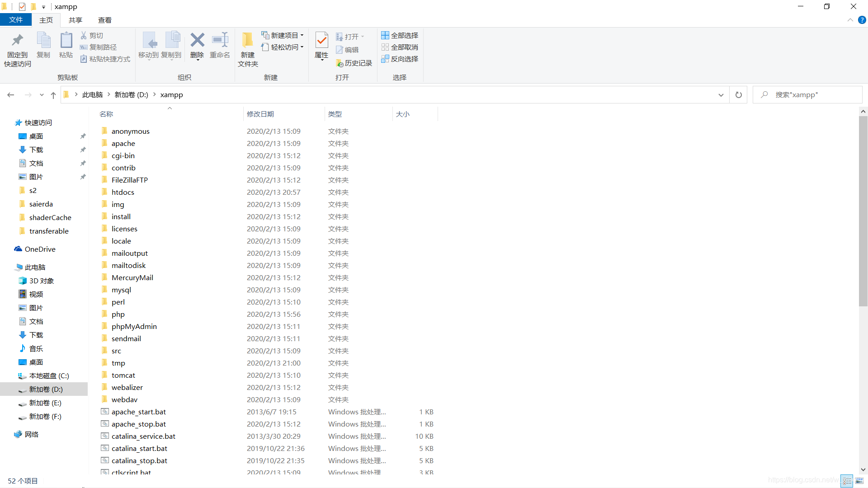Click the Edit item in Open group
The height and width of the screenshot is (488, 868).
pyautogui.click(x=347, y=50)
